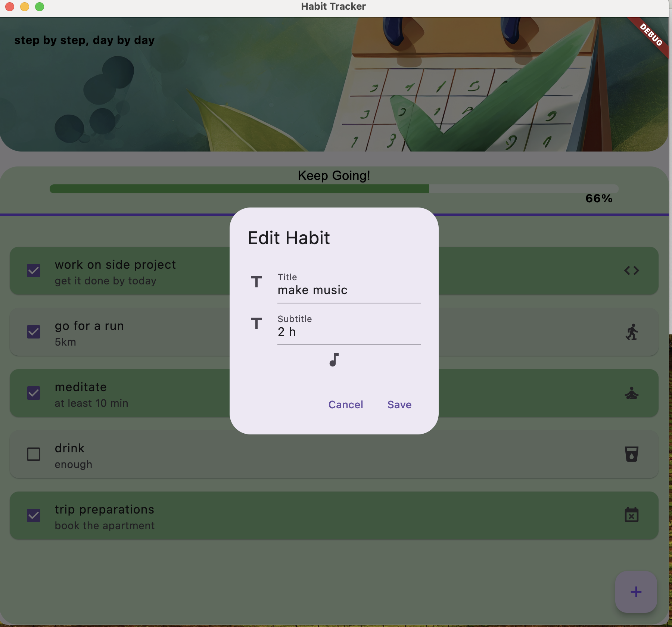This screenshot has width=672, height=627.
Task: Click the meditation pose icon
Action: coord(631,393)
